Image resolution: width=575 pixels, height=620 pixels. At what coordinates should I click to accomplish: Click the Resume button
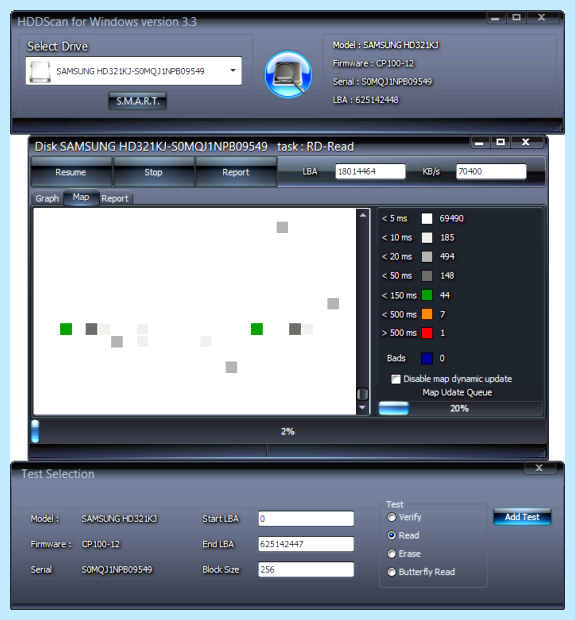click(x=71, y=172)
